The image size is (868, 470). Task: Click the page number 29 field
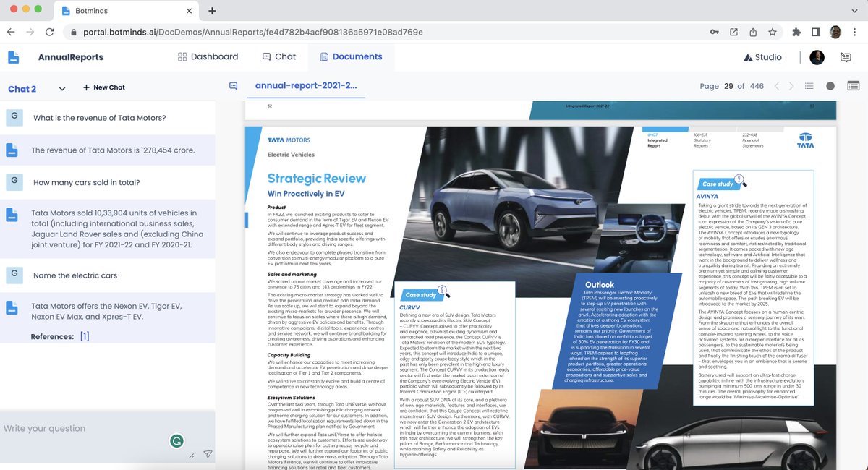[x=729, y=86]
